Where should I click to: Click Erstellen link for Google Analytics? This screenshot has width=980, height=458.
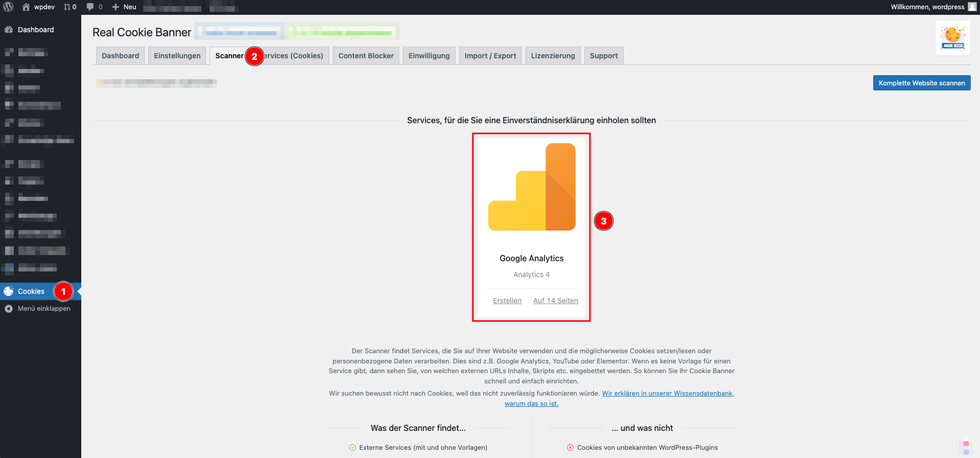(507, 301)
